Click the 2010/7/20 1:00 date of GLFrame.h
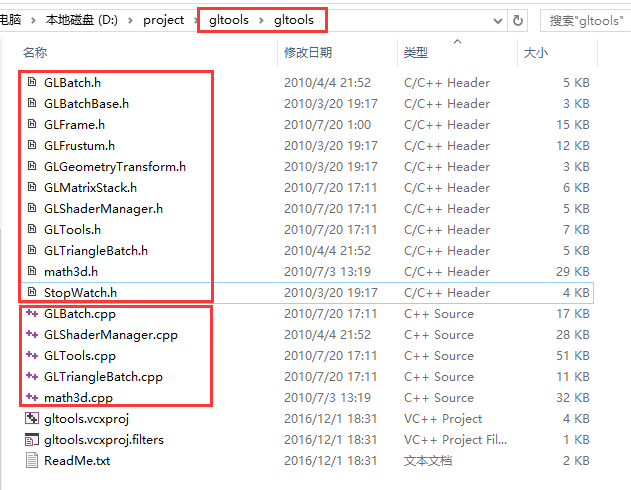The height and width of the screenshot is (490, 631). click(x=327, y=124)
